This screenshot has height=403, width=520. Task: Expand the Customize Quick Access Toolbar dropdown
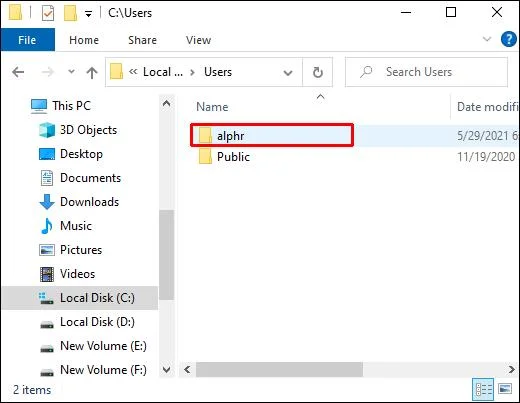pos(88,14)
